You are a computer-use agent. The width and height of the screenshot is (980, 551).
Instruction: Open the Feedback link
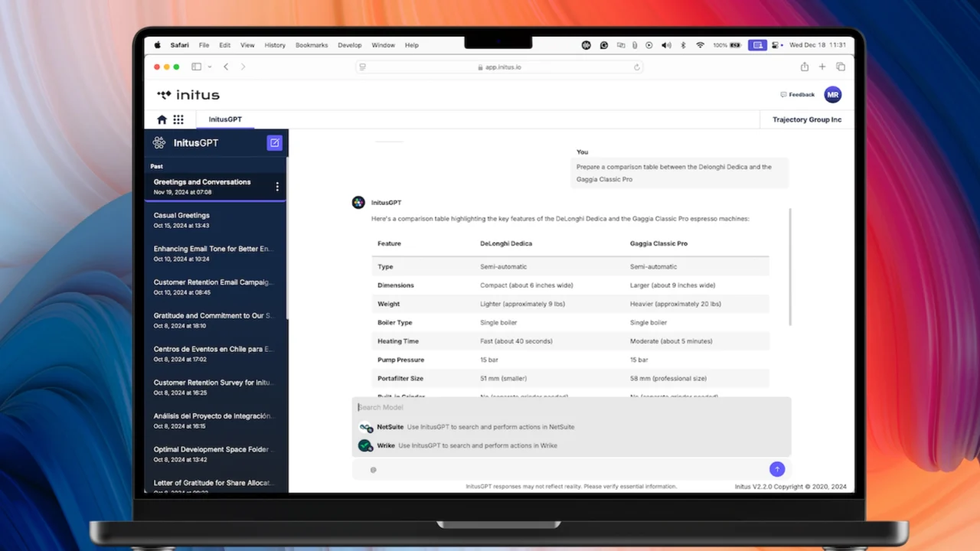(x=797, y=95)
